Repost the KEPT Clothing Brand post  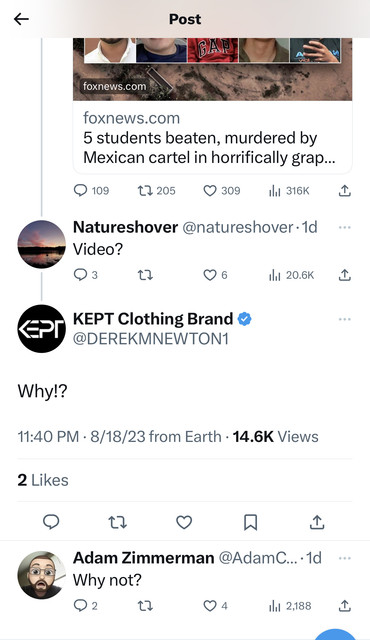(x=117, y=522)
